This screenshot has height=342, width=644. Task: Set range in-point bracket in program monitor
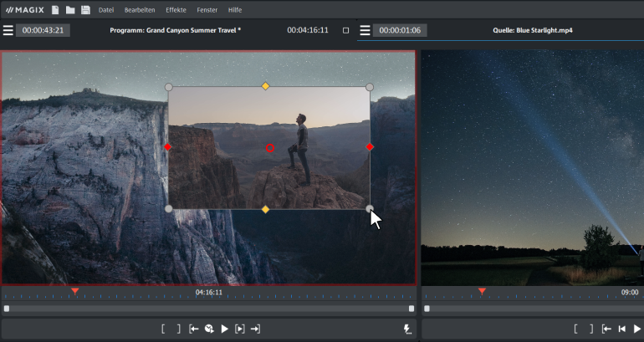click(163, 329)
